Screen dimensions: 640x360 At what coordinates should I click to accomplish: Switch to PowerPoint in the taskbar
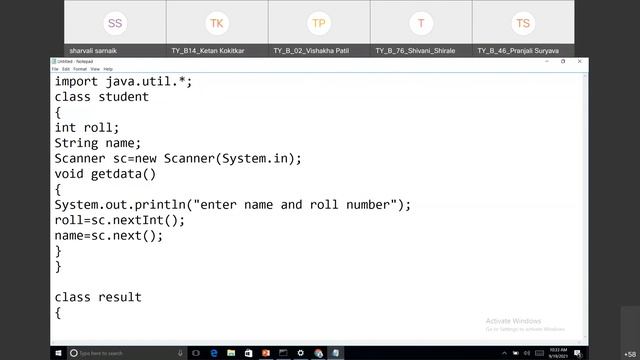click(266, 353)
